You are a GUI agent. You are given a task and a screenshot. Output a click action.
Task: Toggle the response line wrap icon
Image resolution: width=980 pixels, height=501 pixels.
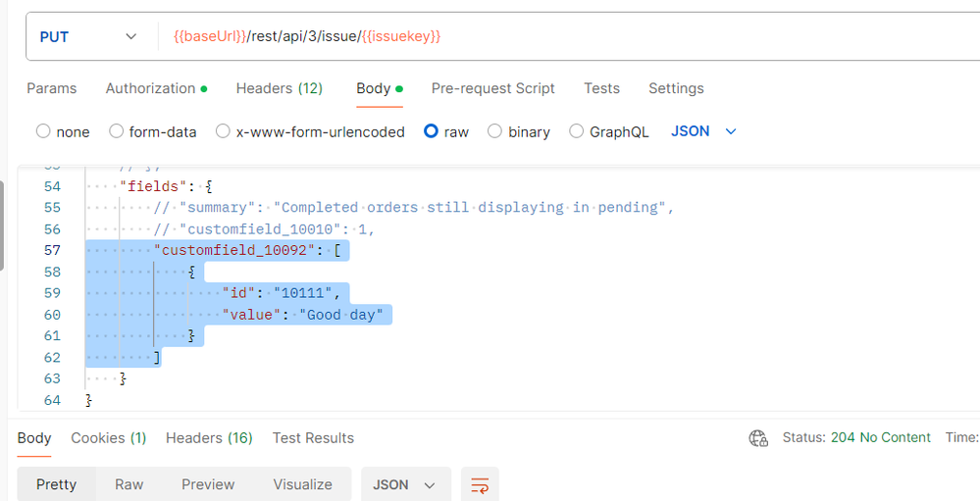point(480,484)
